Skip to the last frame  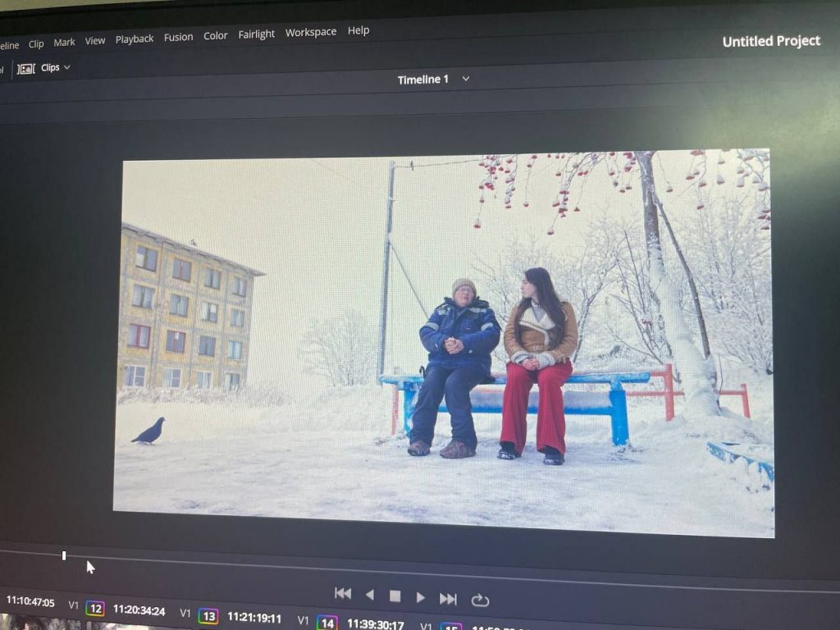point(448,599)
